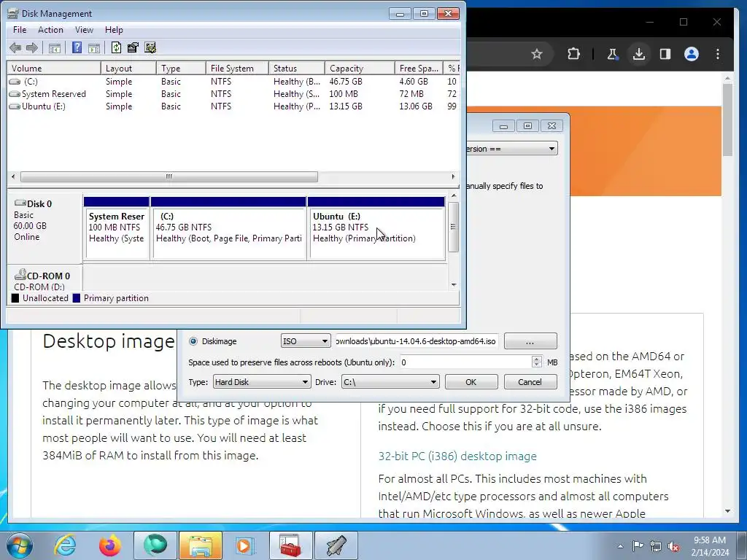Open the Help menu in Disk Management
This screenshot has width=747, height=560.
pos(114,29)
